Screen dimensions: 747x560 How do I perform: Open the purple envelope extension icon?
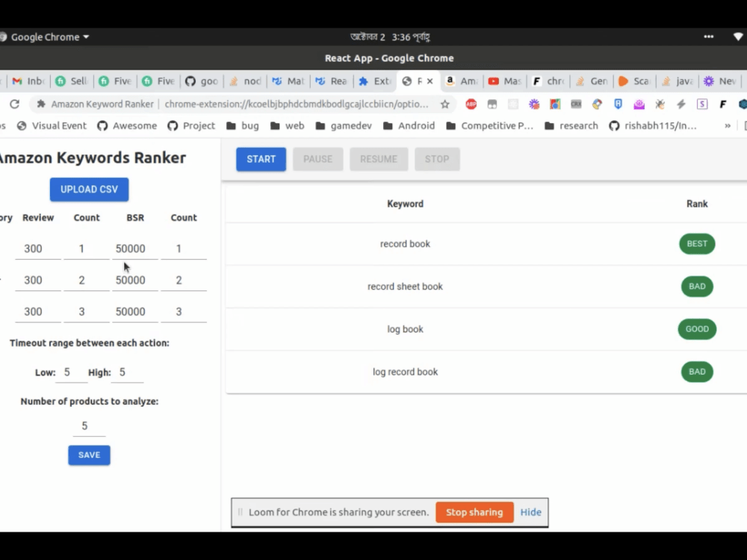tap(637, 105)
